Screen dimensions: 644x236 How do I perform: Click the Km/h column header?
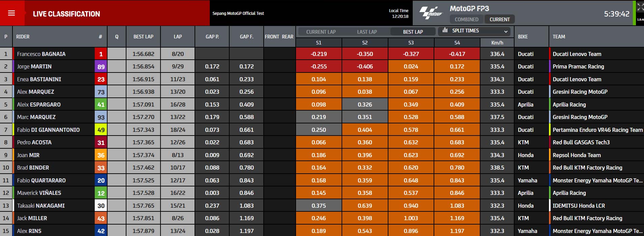tap(497, 42)
